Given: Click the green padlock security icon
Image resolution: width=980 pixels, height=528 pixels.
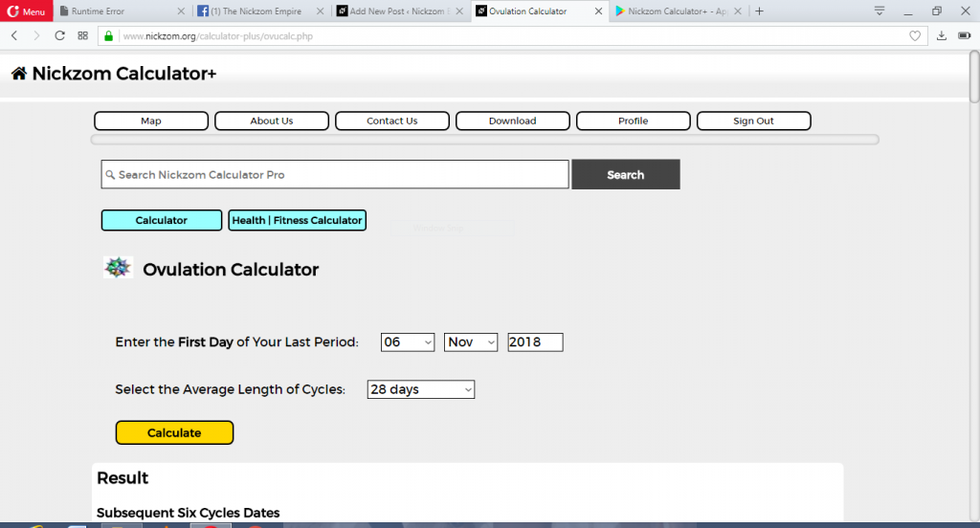Looking at the screenshot, I should click(109, 36).
